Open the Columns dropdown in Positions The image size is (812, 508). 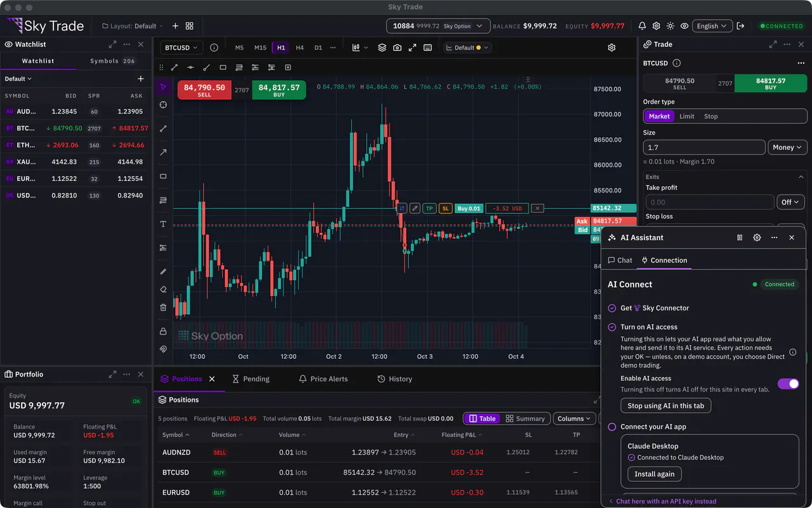coord(575,418)
